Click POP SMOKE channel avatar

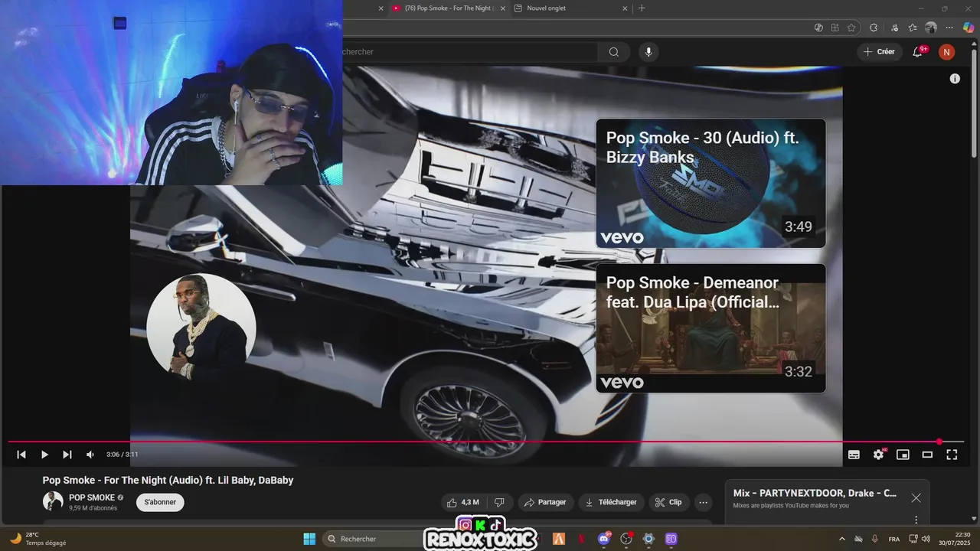click(53, 501)
